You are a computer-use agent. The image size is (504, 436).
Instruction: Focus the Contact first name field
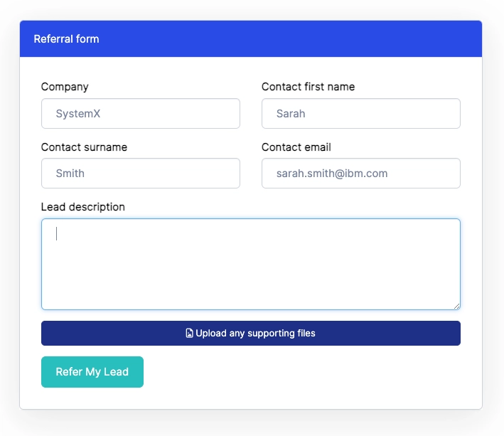(360, 113)
